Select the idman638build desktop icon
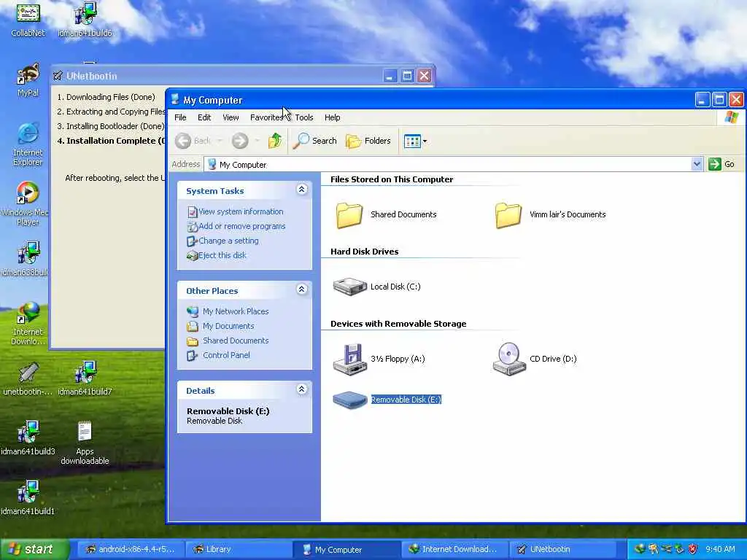 coord(25,259)
